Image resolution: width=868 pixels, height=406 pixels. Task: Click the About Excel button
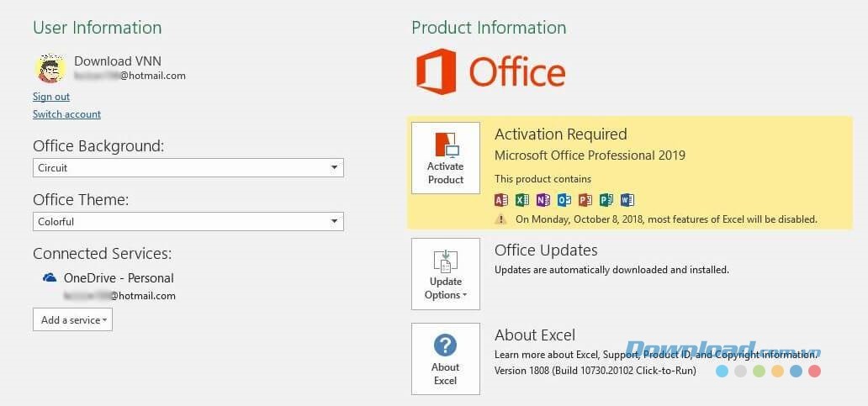point(446,359)
